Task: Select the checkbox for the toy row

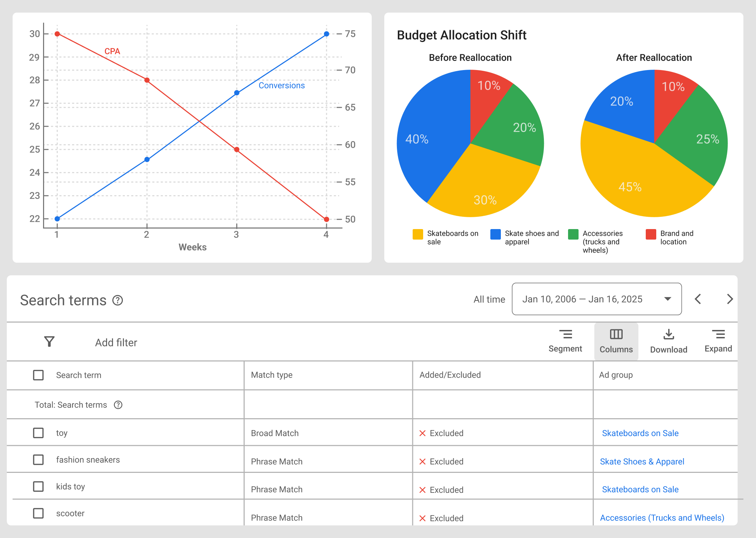Action: pyautogui.click(x=38, y=433)
